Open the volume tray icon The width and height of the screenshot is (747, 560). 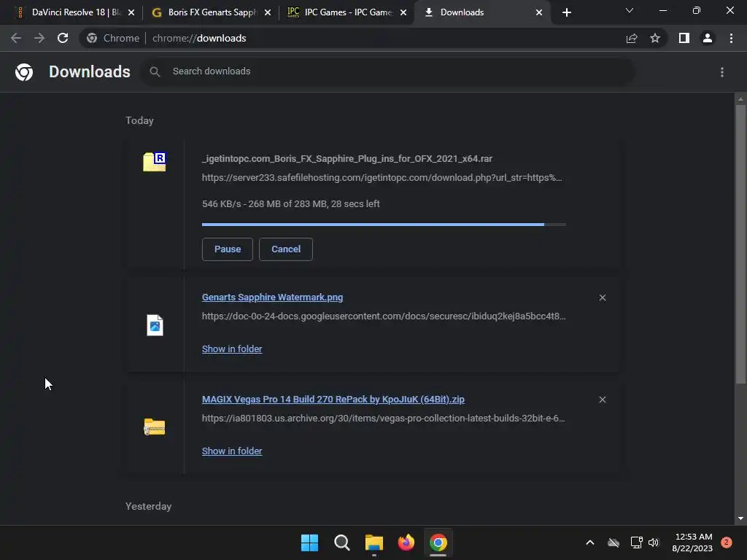654,542
